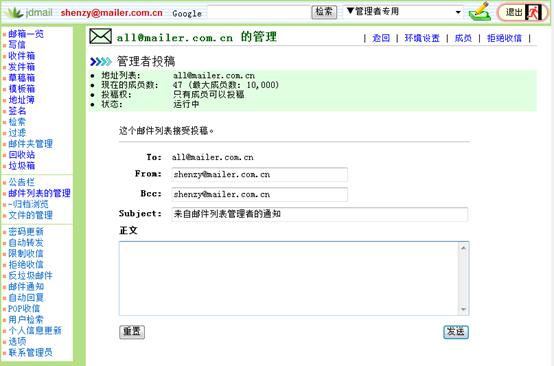Open 垃圾箱 junk folder
Image resolution: width=554 pixels, height=366 pixels.
click(22, 166)
